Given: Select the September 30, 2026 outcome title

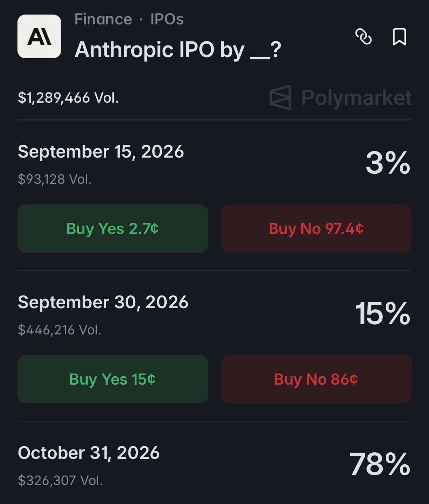Looking at the screenshot, I should 103,302.
